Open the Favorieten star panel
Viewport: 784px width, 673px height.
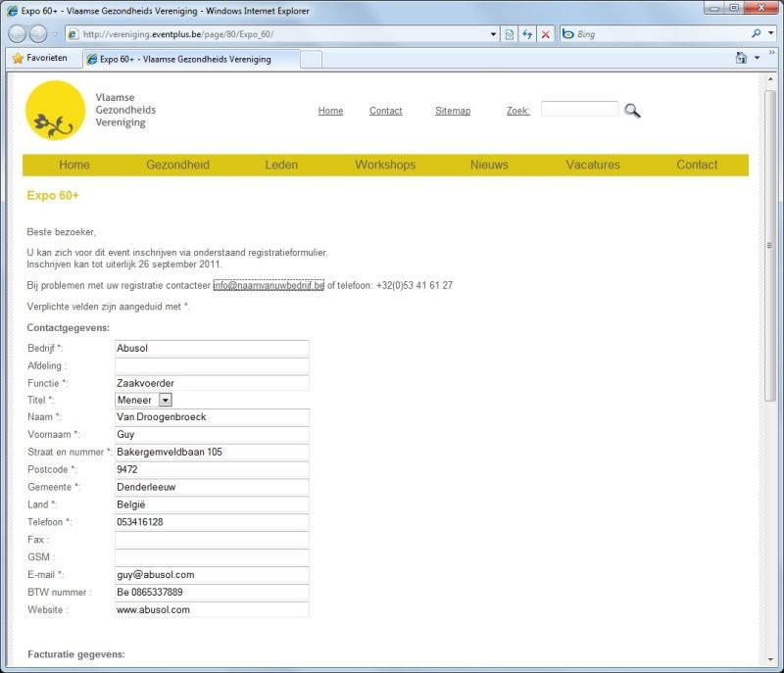pyautogui.click(x=40, y=58)
